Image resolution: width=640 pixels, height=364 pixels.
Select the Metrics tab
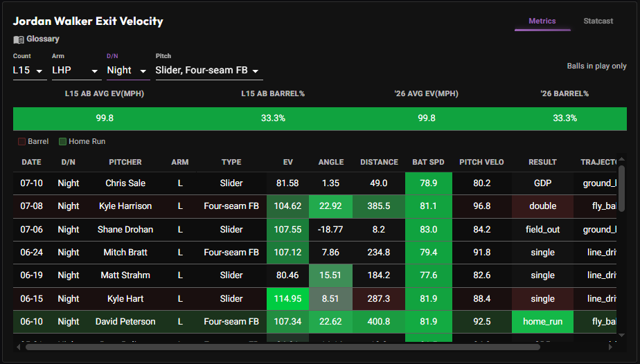click(x=542, y=21)
